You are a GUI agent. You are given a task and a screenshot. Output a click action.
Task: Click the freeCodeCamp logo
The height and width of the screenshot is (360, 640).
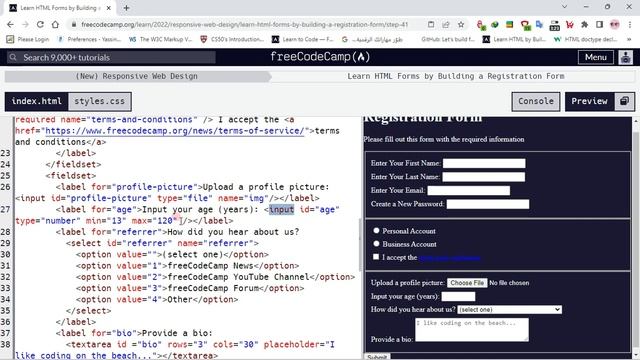point(320,57)
